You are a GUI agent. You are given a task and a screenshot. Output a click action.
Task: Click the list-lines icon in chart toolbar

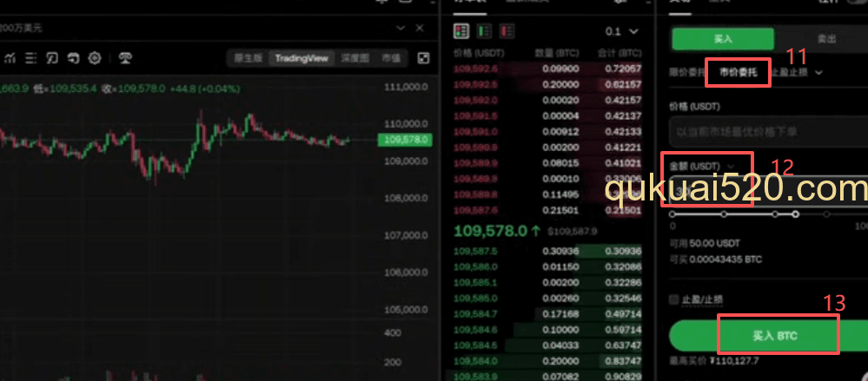pos(31,57)
